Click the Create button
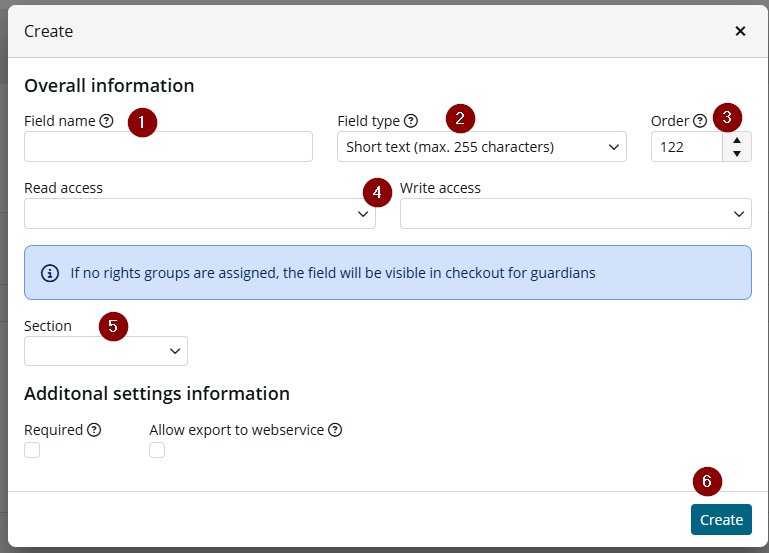769x553 pixels. 721,520
